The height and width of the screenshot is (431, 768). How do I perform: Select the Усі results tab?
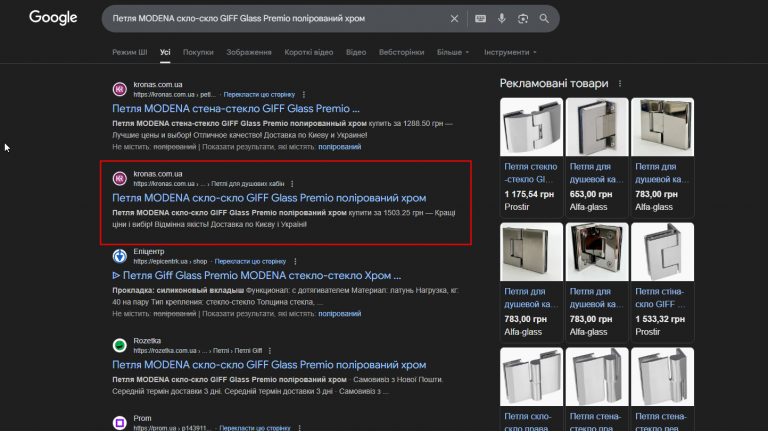[x=165, y=52]
